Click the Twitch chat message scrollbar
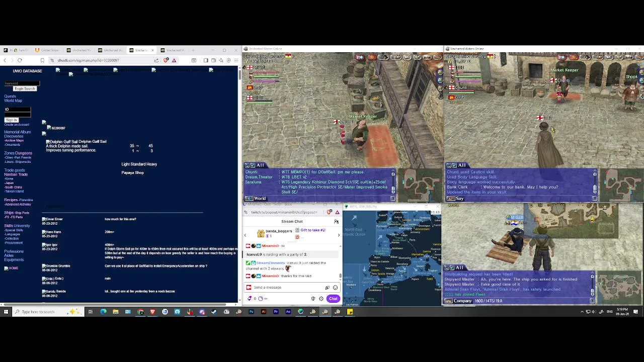Image resolution: width=644 pixels, height=362 pixels. click(x=341, y=275)
